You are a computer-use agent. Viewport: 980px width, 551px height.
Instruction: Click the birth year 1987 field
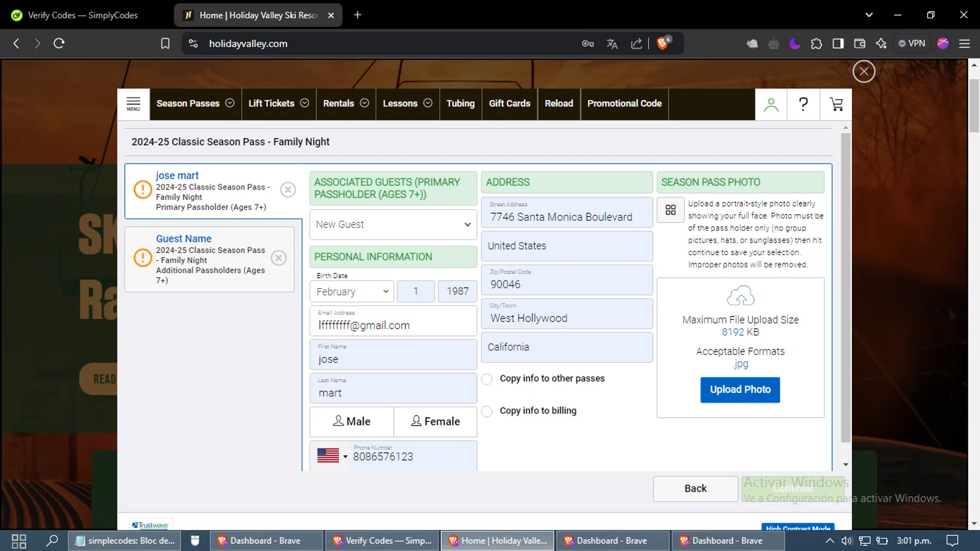coord(457,292)
